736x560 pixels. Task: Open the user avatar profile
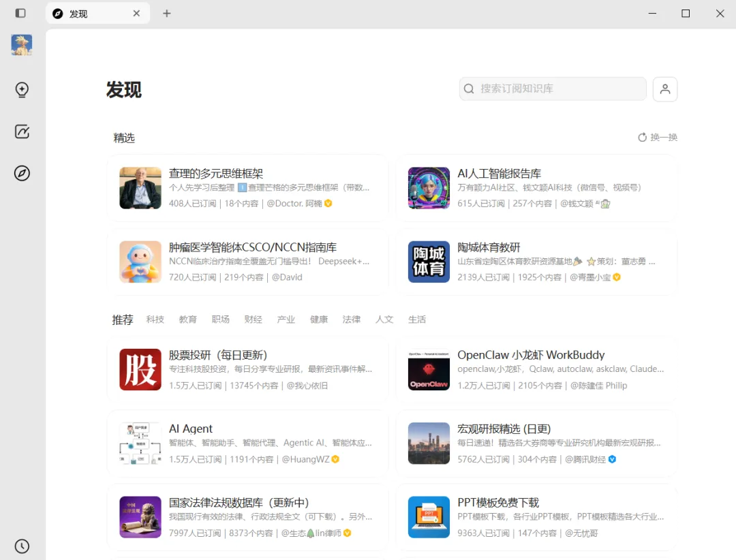click(x=22, y=45)
